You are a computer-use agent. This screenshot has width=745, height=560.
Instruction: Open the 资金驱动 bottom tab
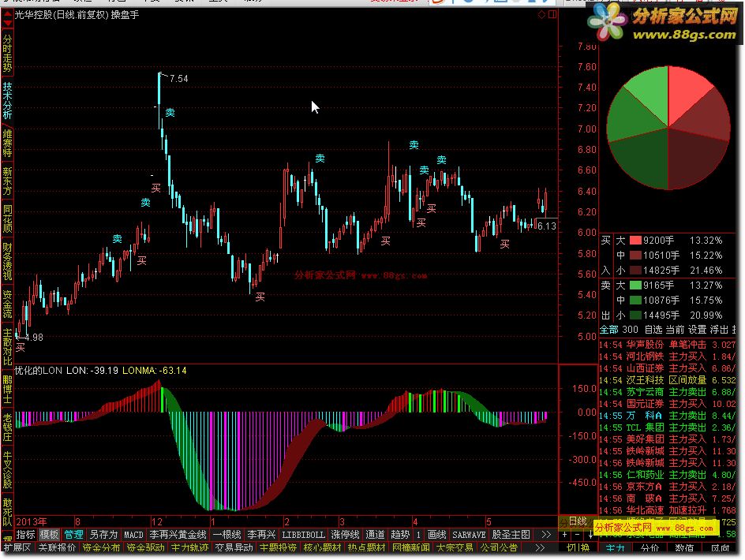pyautogui.click(x=145, y=547)
